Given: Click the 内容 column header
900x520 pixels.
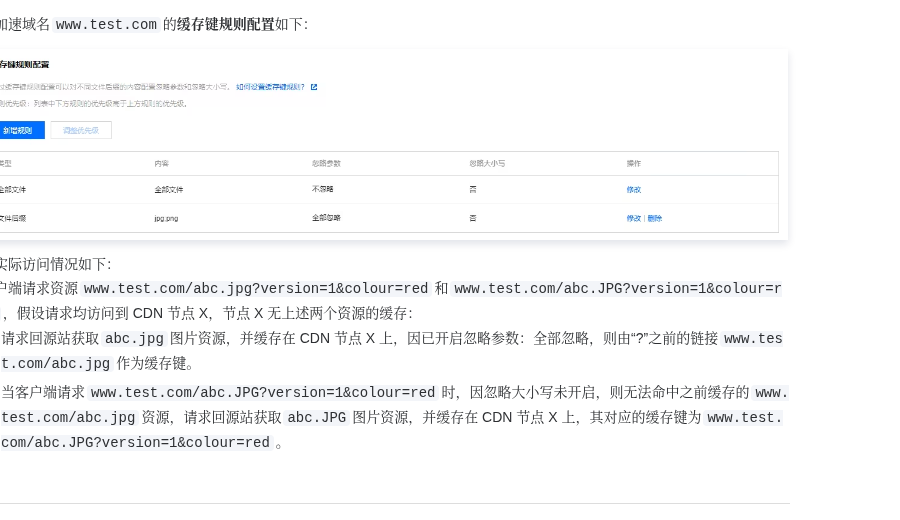Looking at the screenshot, I should click(x=161, y=164).
